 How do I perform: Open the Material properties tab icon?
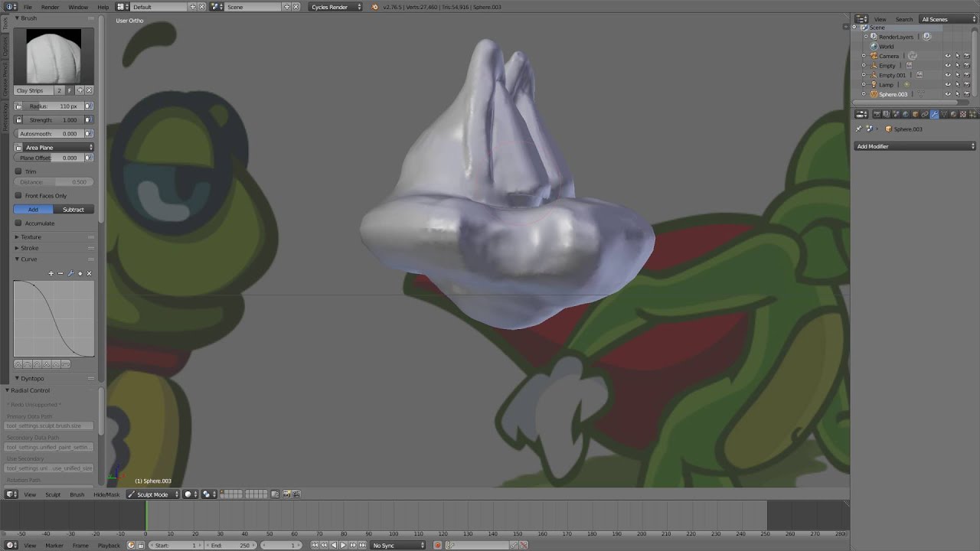tap(953, 114)
